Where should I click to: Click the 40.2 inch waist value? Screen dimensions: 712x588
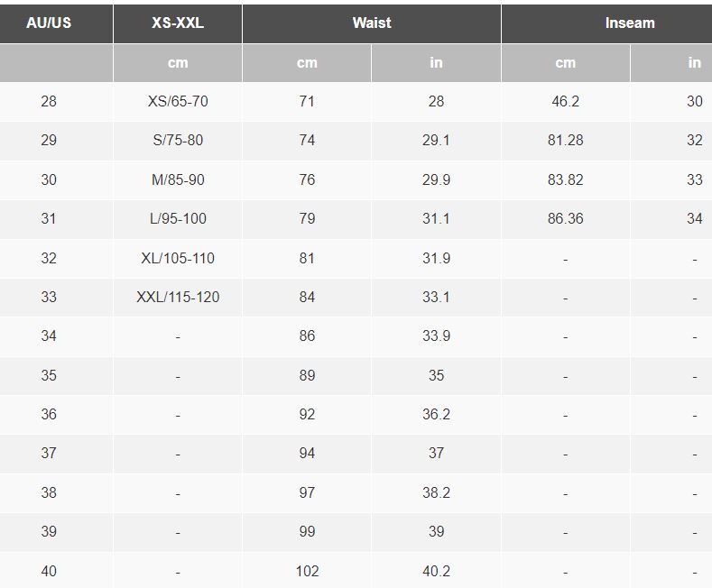click(x=436, y=571)
